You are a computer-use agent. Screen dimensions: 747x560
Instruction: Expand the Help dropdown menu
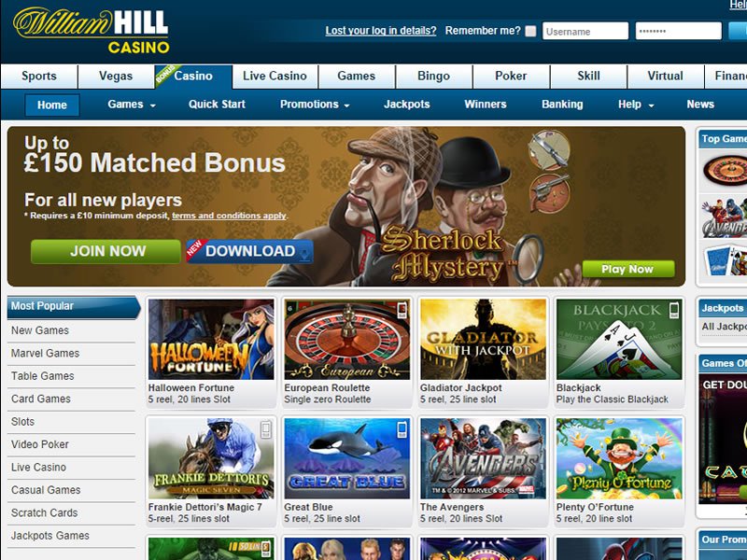point(636,105)
